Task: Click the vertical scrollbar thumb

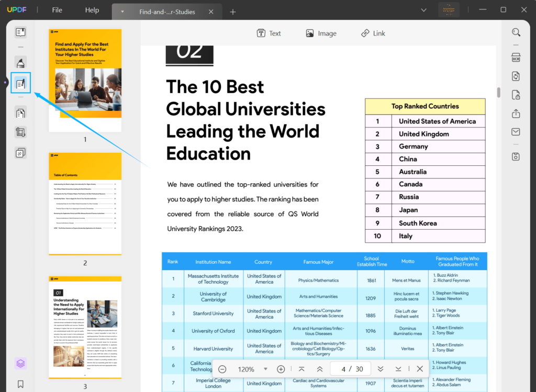Action: click(x=499, y=93)
